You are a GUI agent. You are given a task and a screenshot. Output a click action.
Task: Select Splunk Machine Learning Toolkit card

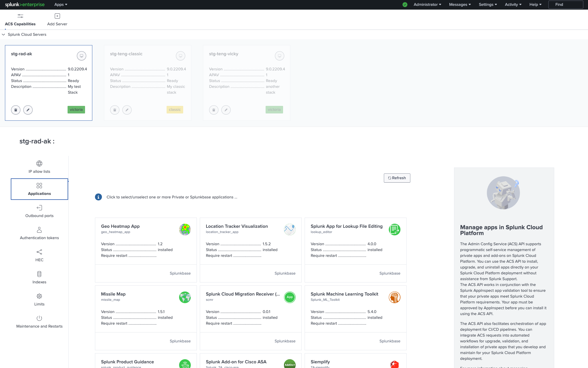point(356,318)
